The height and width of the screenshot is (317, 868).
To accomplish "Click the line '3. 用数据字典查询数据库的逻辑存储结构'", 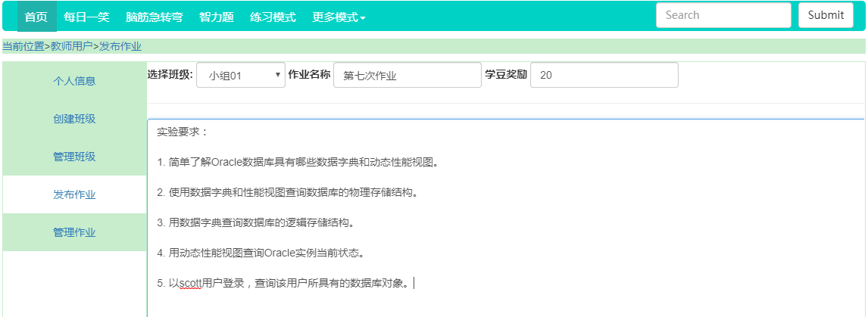I will pyautogui.click(x=256, y=223).
